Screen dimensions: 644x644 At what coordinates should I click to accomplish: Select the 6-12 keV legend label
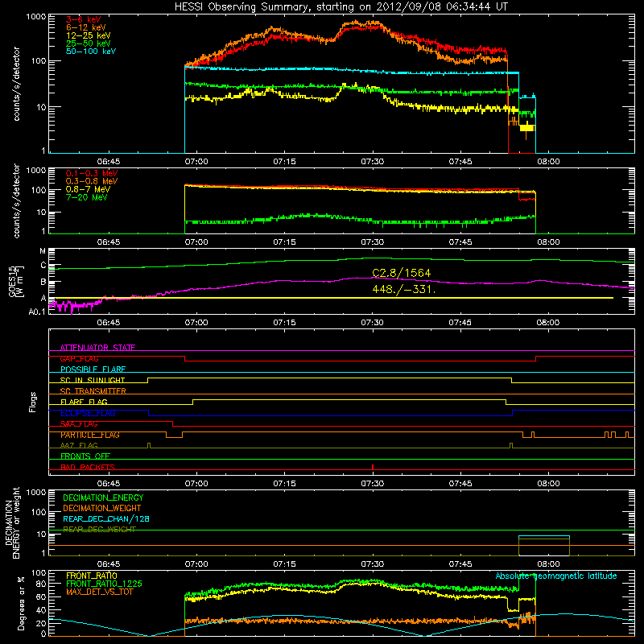click(x=86, y=27)
